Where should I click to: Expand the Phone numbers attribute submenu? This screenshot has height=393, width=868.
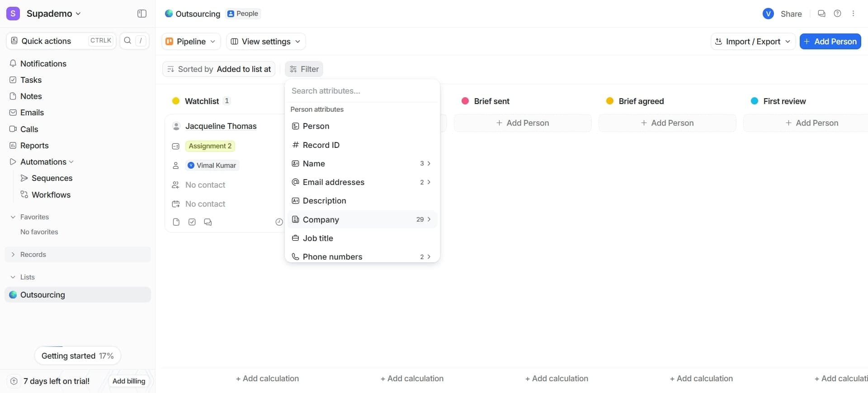click(x=362, y=256)
